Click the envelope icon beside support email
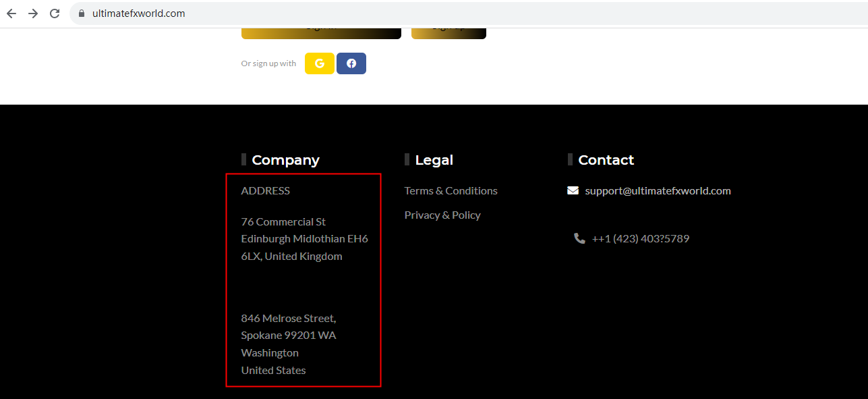868x399 pixels. coord(573,191)
